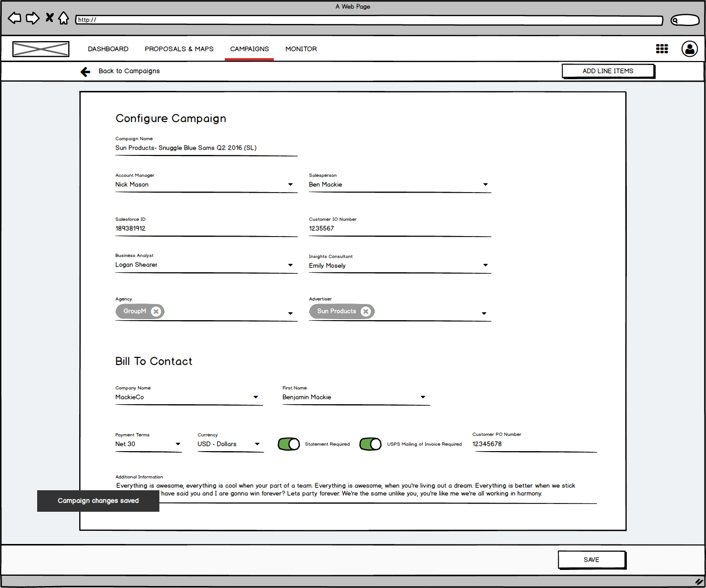This screenshot has height=588, width=706.
Task: Expand the Account Manager dropdown
Action: click(290, 185)
